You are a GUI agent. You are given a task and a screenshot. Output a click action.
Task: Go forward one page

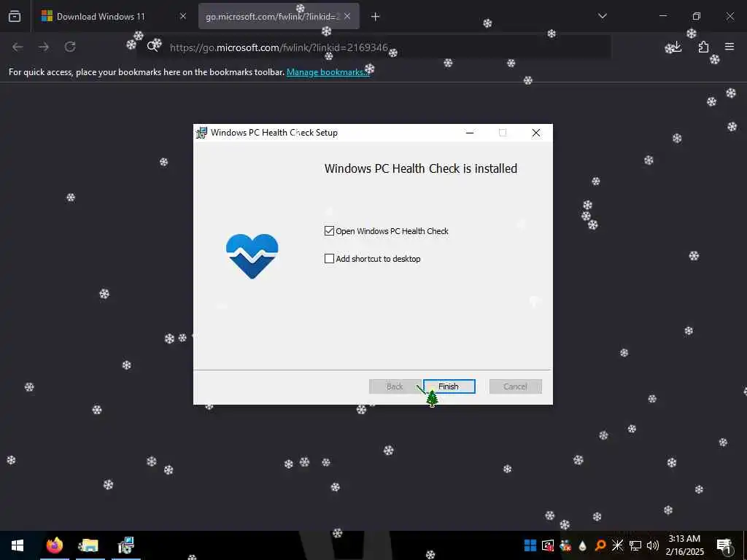click(44, 47)
